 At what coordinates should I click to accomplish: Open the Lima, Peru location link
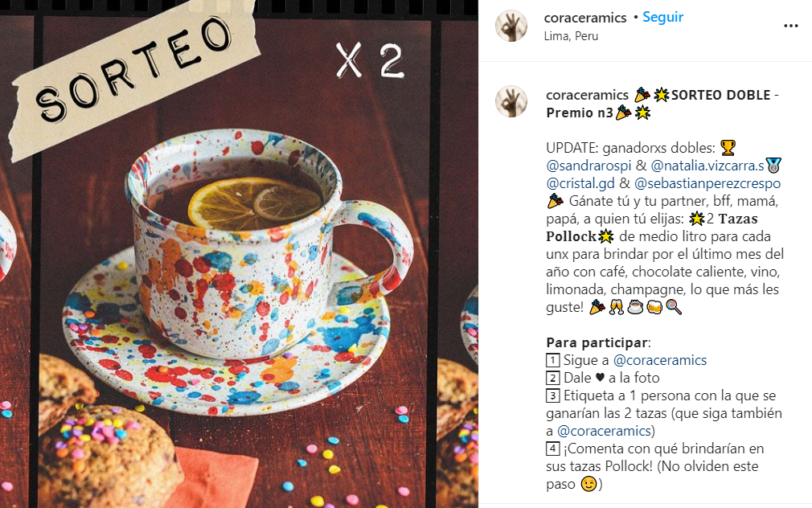point(571,36)
